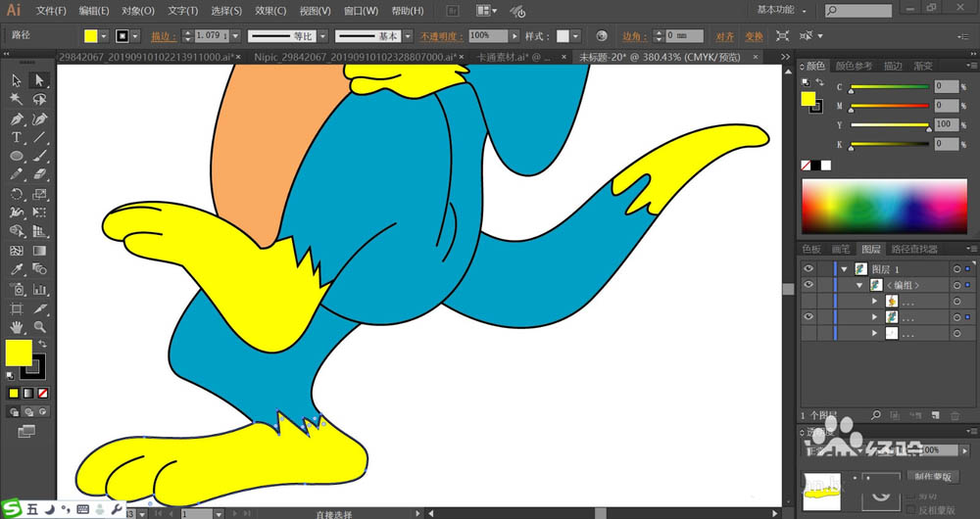980x519 pixels.
Task: Open the 效果(C) menu
Action: [270, 11]
